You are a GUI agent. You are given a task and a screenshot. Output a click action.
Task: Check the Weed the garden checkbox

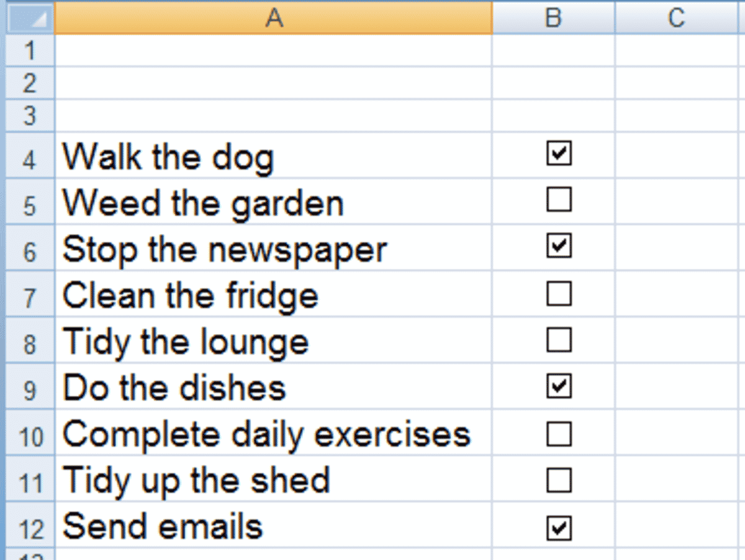558,201
